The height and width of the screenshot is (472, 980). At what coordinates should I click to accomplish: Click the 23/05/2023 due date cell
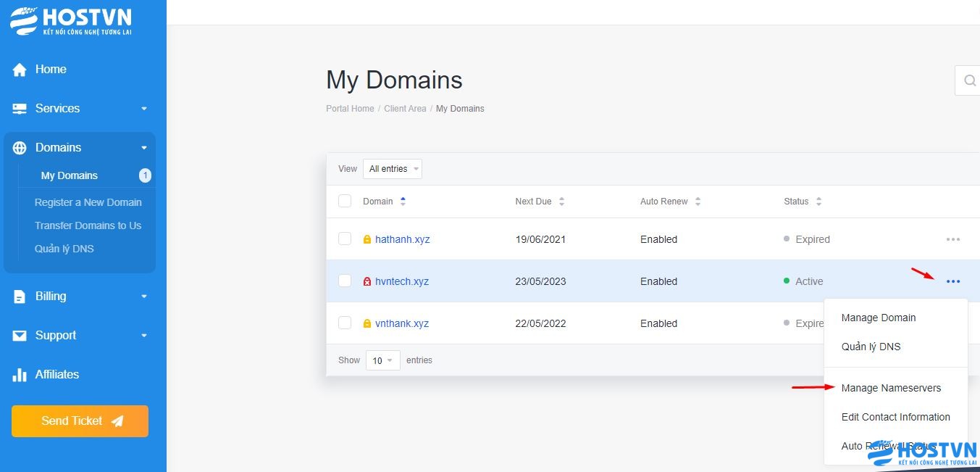(540, 281)
